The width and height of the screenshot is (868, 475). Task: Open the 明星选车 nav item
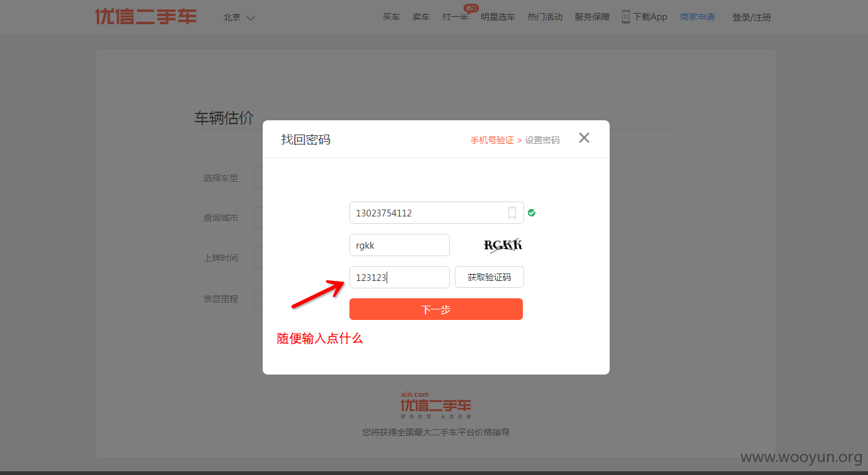(498, 17)
